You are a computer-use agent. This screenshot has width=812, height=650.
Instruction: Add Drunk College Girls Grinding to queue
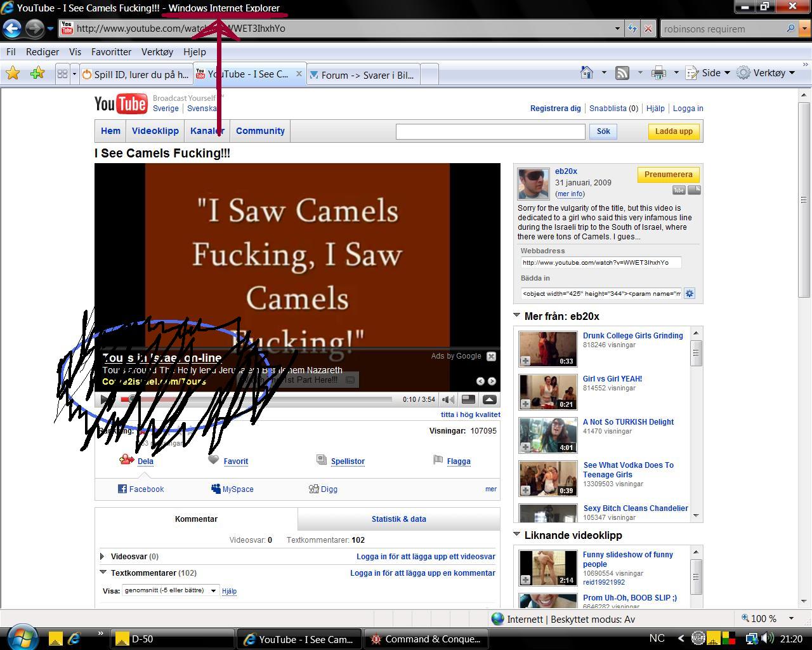coord(525,361)
